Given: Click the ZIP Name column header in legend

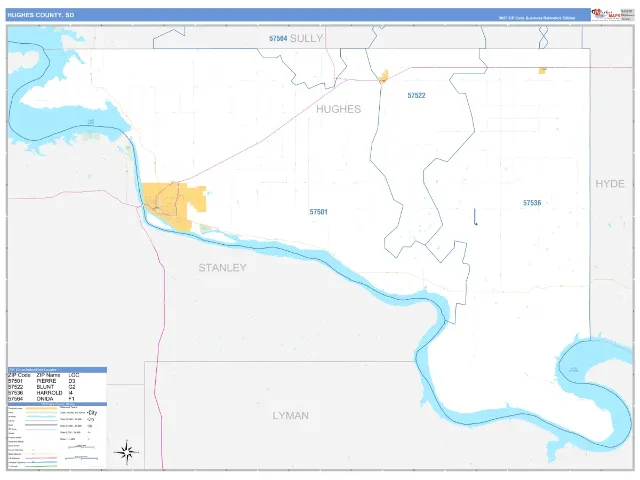Looking at the screenshot, I should pos(48,375).
